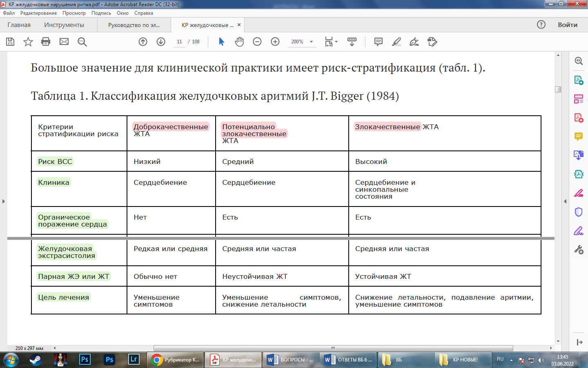Open the Окно menu

tap(122, 13)
